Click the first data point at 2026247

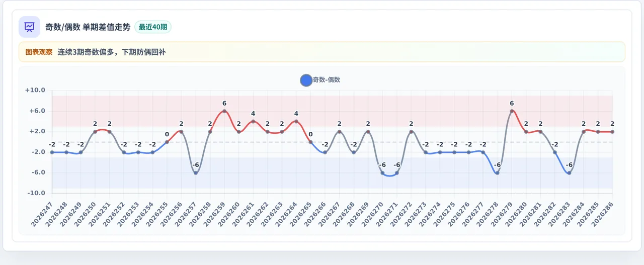[52, 152]
